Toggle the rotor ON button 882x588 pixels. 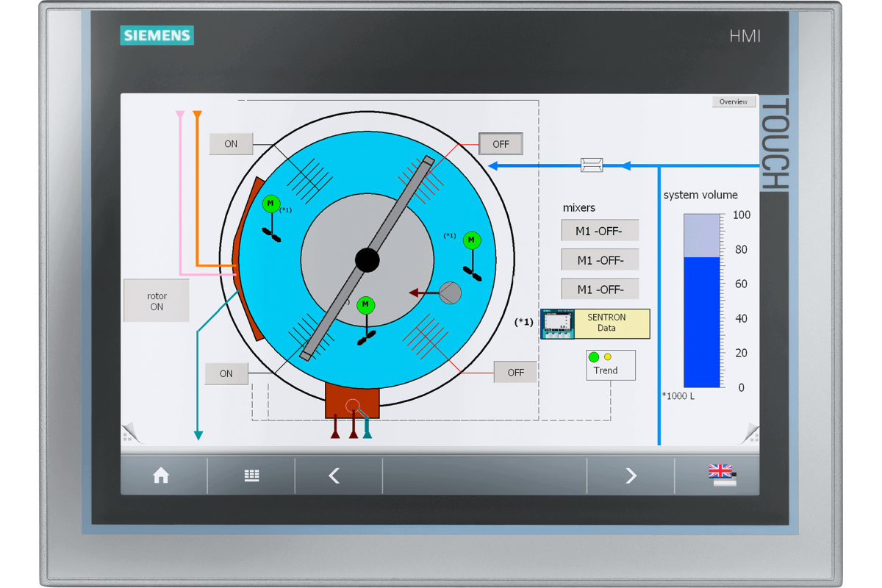157,301
